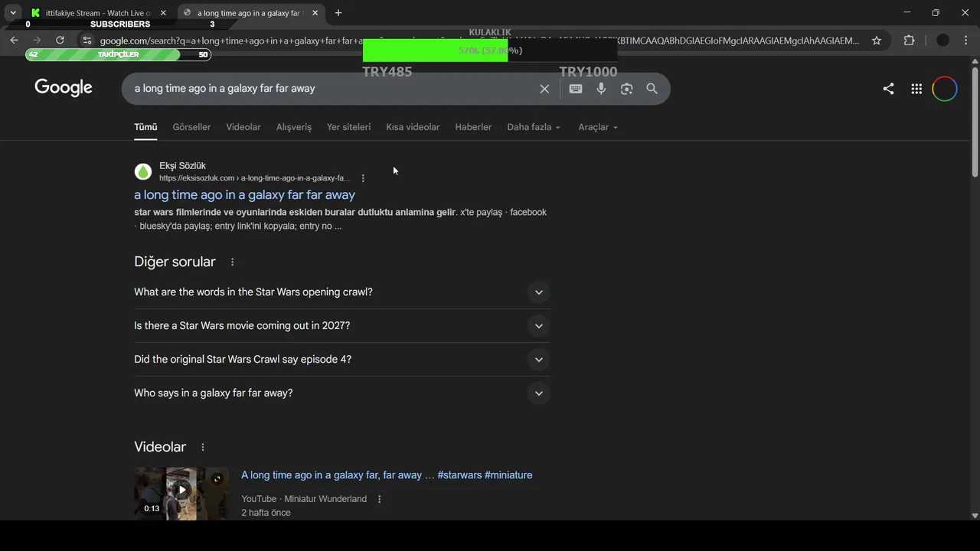Screen dimensions: 980x551
Task: Open the Ekşi Sözlük site name link
Action: click(x=182, y=166)
